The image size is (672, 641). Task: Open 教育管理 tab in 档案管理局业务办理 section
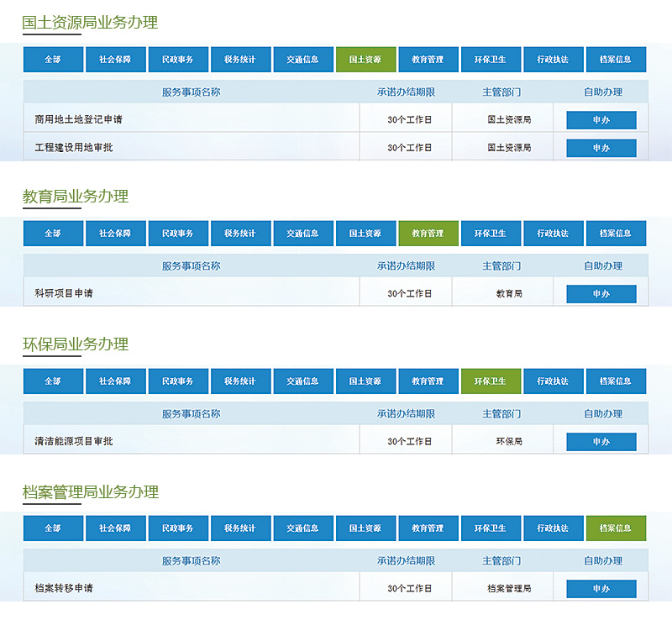point(428,528)
